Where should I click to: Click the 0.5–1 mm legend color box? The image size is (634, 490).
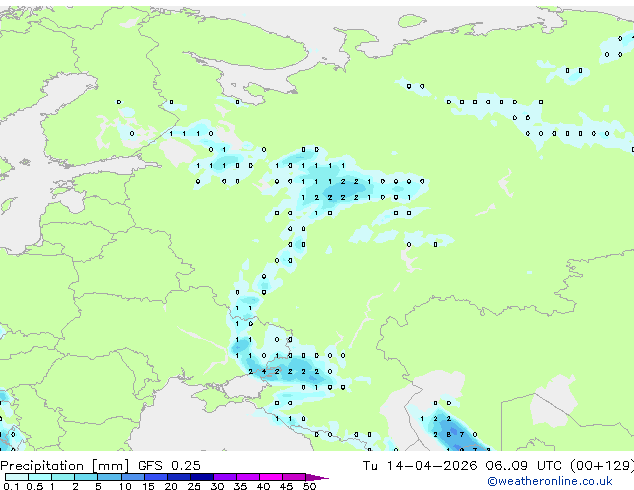(40, 477)
